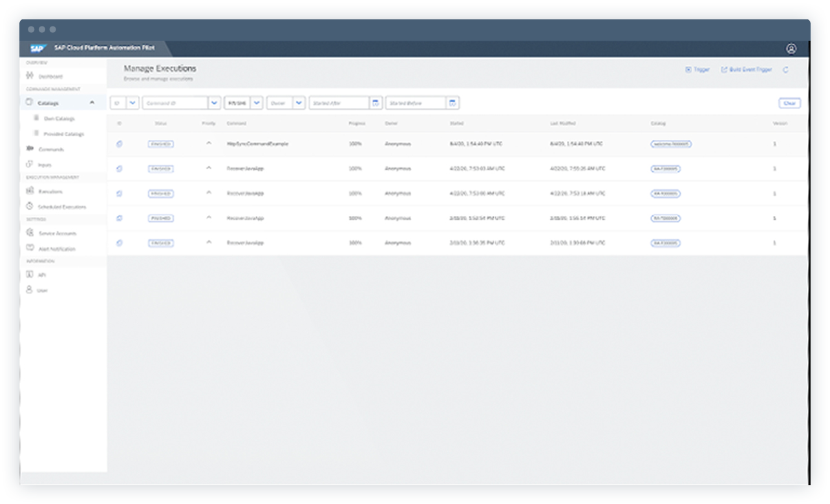The image size is (830, 504).
Task: Click the API icon in sidebar
Action: coord(29,275)
